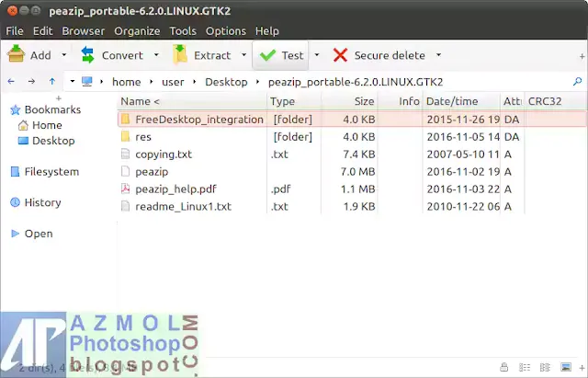Click the peazip_help.pdf PDF icon

[125, 189]
